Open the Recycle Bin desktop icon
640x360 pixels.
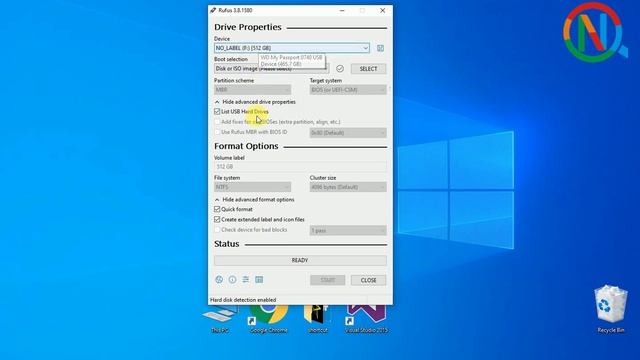[x=611, y=309]
